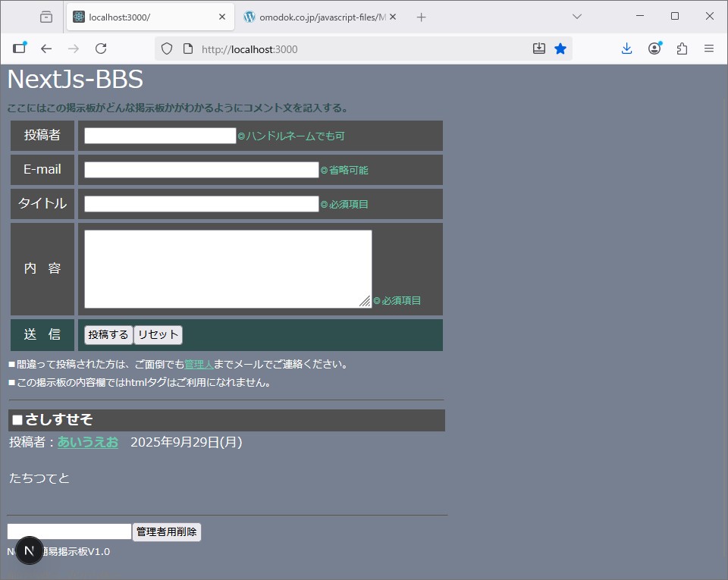This screenshot has width=728, height=580.
Task: Open the hamburger application menu
Action: coord(710,48)
